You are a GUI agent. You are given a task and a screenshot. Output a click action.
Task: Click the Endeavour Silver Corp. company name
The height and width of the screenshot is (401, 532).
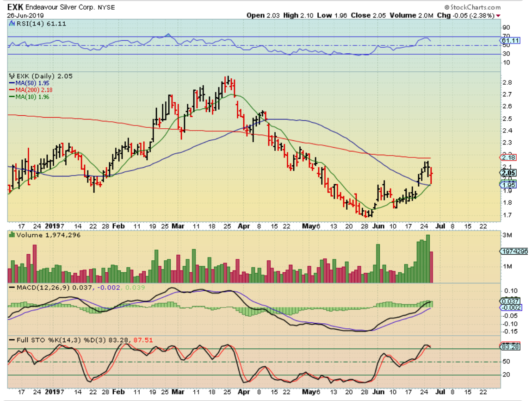(x=61, y=7)
